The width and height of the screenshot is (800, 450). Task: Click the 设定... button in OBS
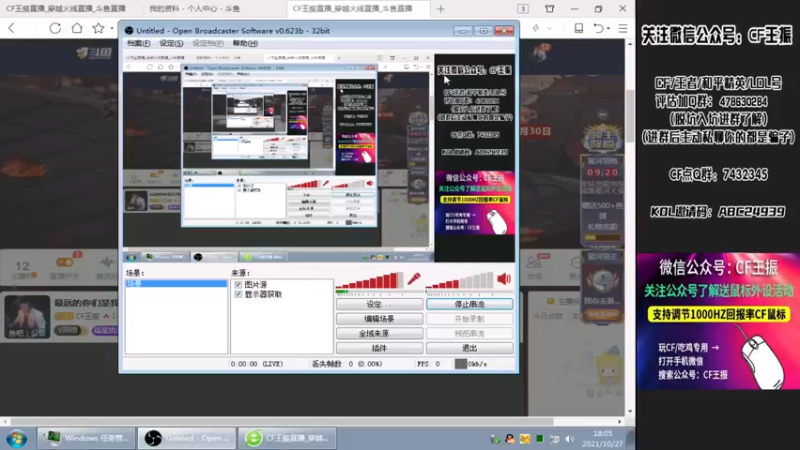pos(379,304)
